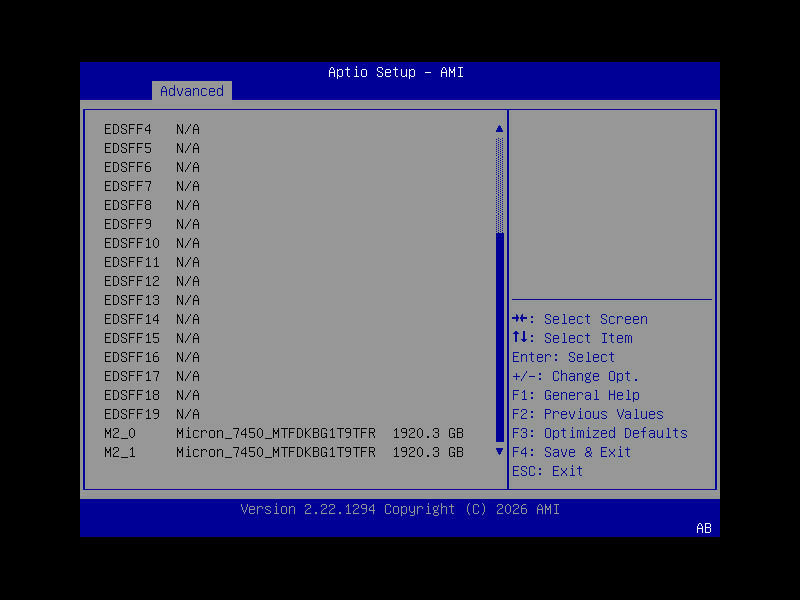This screenshot has height=600, width=800.
Task: Click the Version 2.22.1294 copyright text
Action: coord(400,509)
